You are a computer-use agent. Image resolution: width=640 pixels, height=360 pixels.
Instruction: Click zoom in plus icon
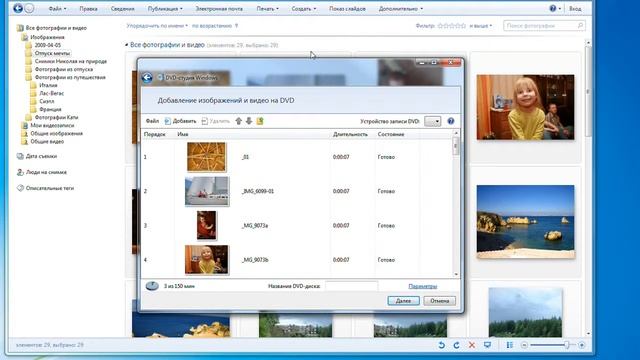[x=582, y=345]
